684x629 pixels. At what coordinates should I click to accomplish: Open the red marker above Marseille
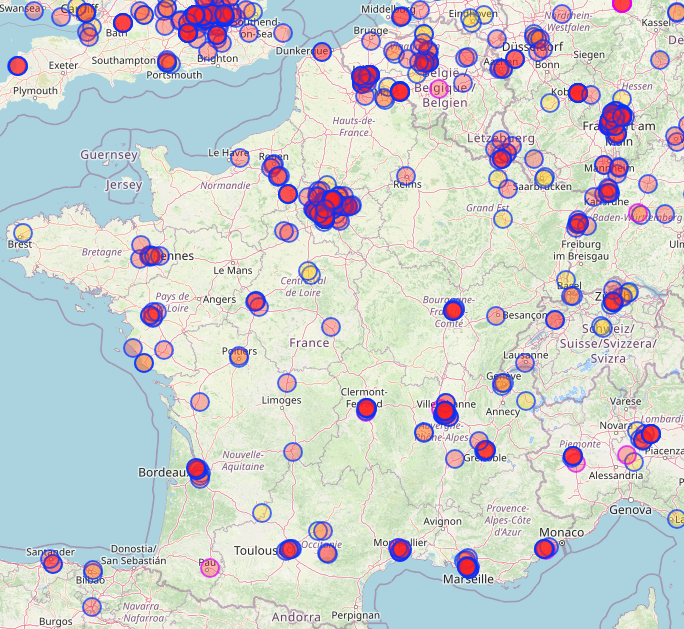tap(466, 565)
